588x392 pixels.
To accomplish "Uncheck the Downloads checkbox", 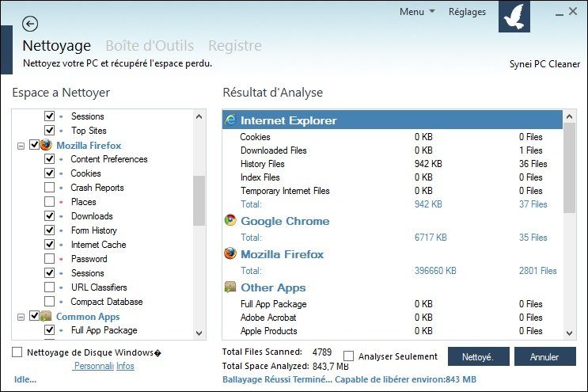I will click(50, 215).
